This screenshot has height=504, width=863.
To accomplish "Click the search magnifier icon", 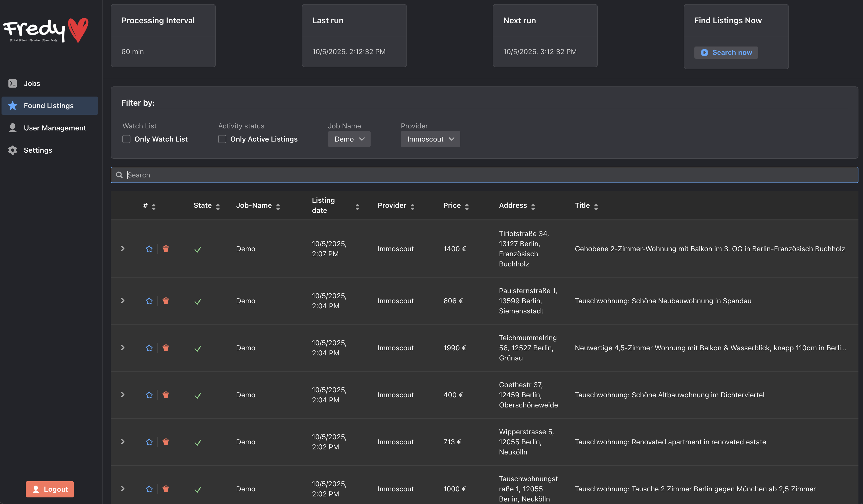I will point(119,175).
